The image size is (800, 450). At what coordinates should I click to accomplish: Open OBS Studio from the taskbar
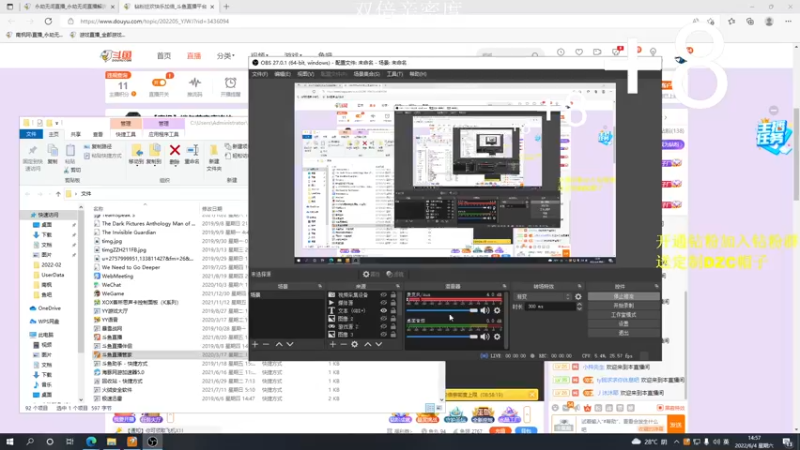tap(152, 441)
